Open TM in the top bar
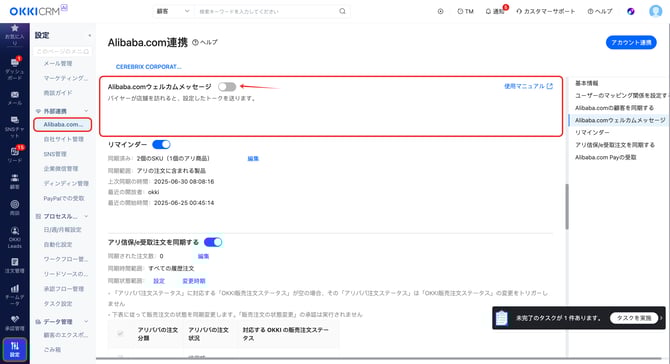Viewport: 670px width, 364px height. click(465, 12)
